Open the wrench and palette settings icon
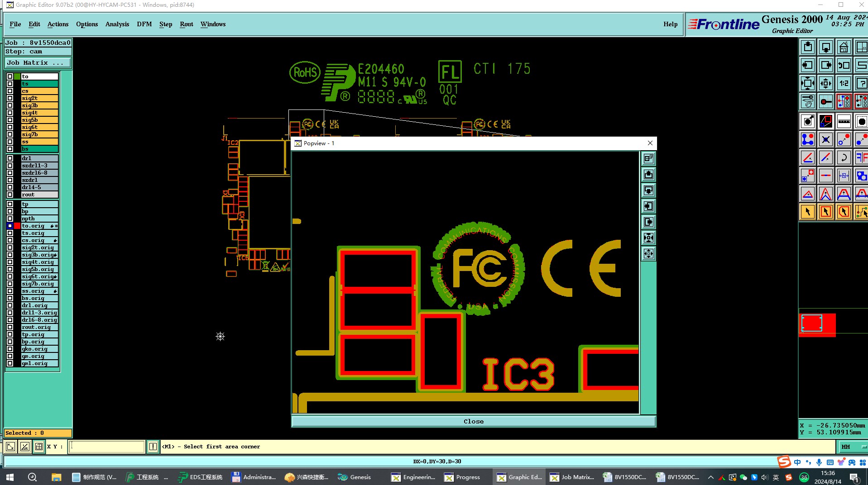The image size is (868, 485). point(808,101)
